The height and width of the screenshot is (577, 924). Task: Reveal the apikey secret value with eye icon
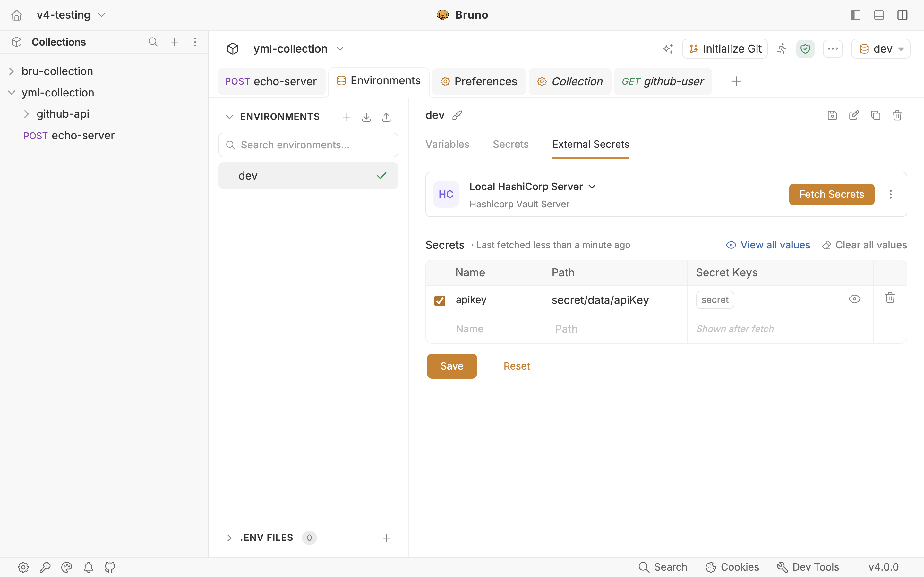pyautogui.click(x=854, y=299)
